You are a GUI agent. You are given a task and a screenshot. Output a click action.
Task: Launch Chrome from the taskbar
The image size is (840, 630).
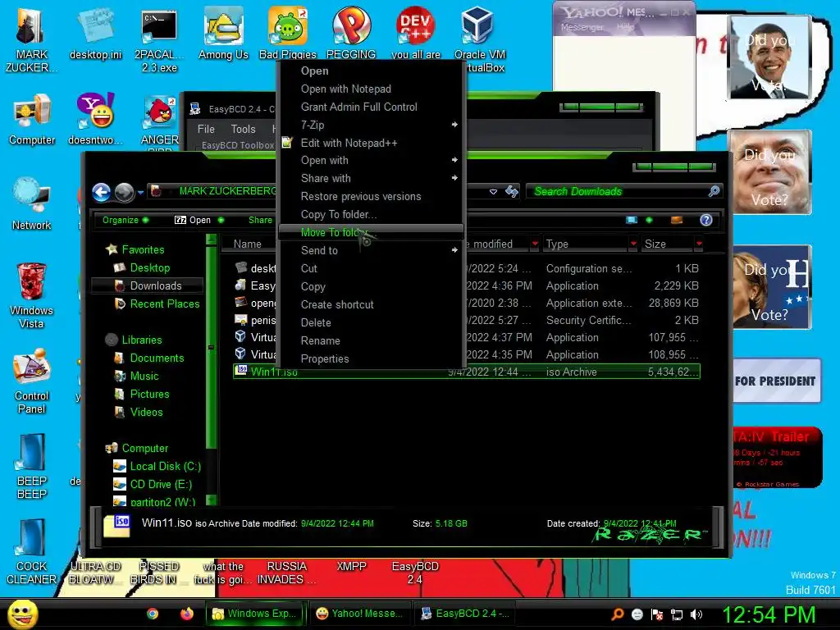pyautogui.click(x=153, y=614)
